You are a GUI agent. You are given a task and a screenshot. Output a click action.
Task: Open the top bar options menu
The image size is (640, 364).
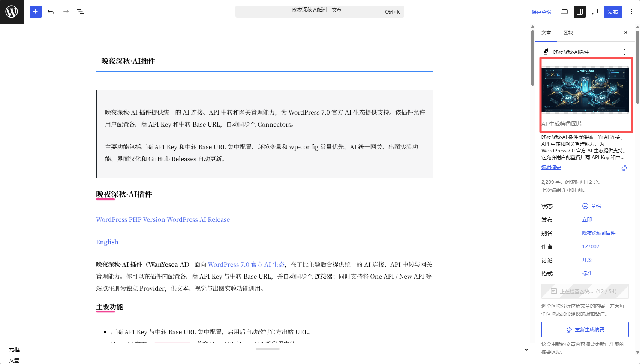pyautogui.click(x=631, y=12)
